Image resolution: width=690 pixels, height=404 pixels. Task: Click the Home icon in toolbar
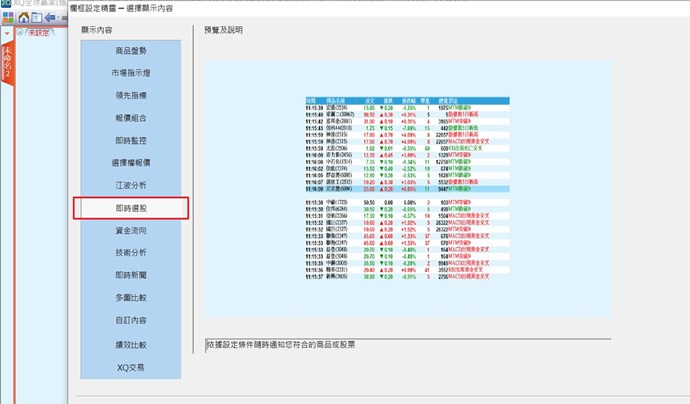[x=23, y=17]
